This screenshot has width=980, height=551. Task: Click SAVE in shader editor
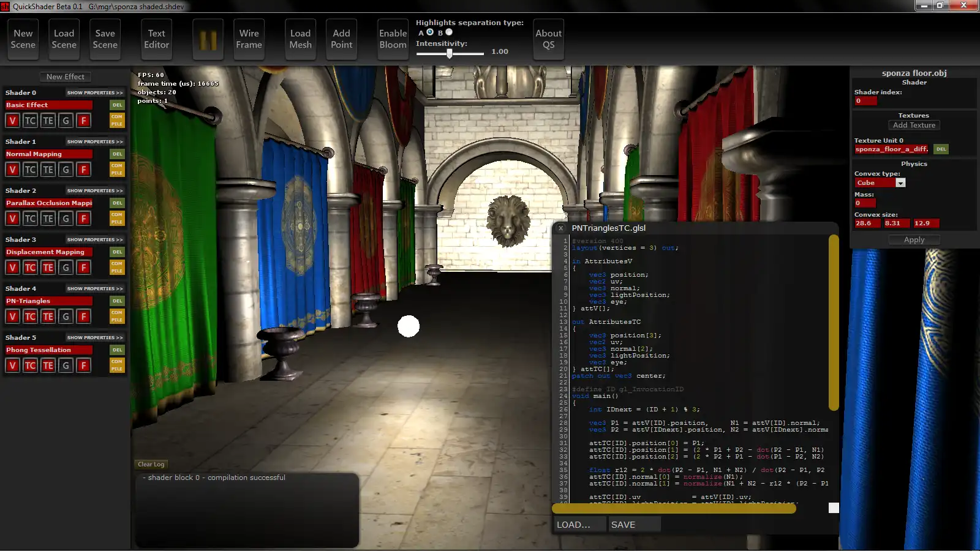click(x=635, y=525)
